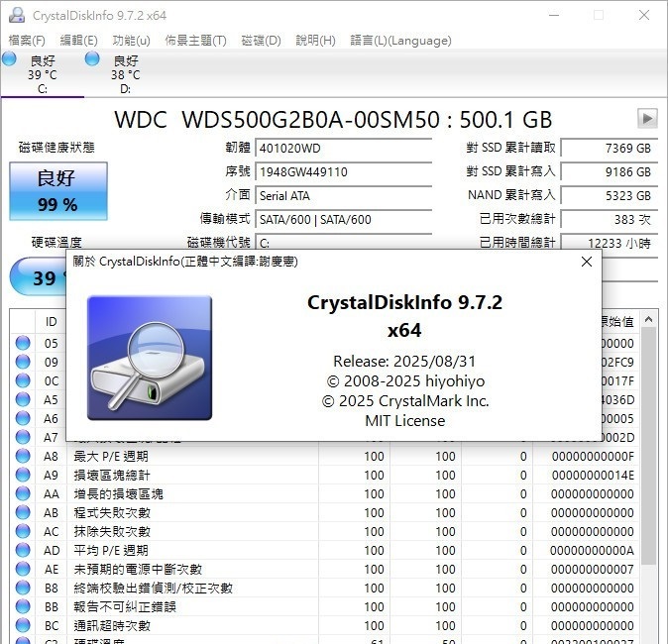Image resolution: width=668 pixels, height=644 pixels.
Task: Click the 39 °C temperature indicator
Action: tap(38, 276)
